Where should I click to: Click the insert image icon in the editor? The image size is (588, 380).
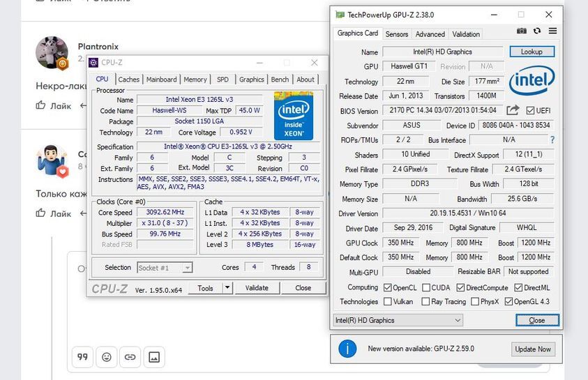coord(153,357)
